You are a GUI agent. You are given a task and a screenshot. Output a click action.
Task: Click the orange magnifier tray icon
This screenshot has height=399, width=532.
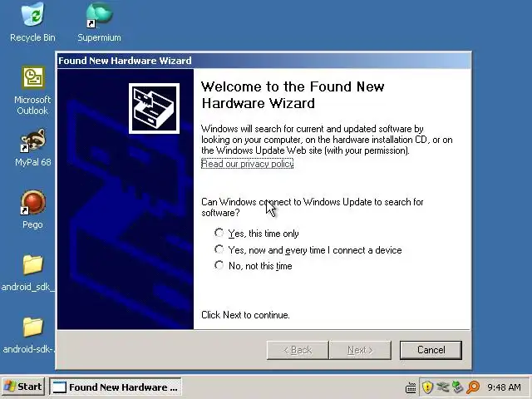pos(473,387)
